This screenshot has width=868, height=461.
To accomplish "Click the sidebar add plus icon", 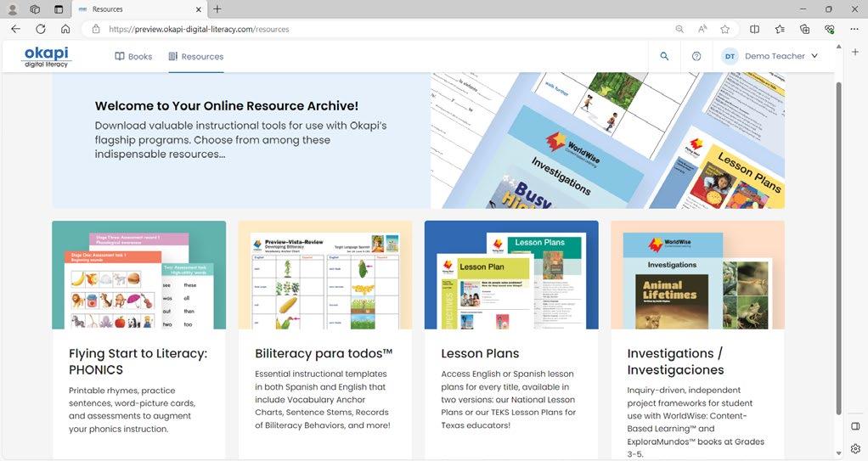I will pos(855,52).
